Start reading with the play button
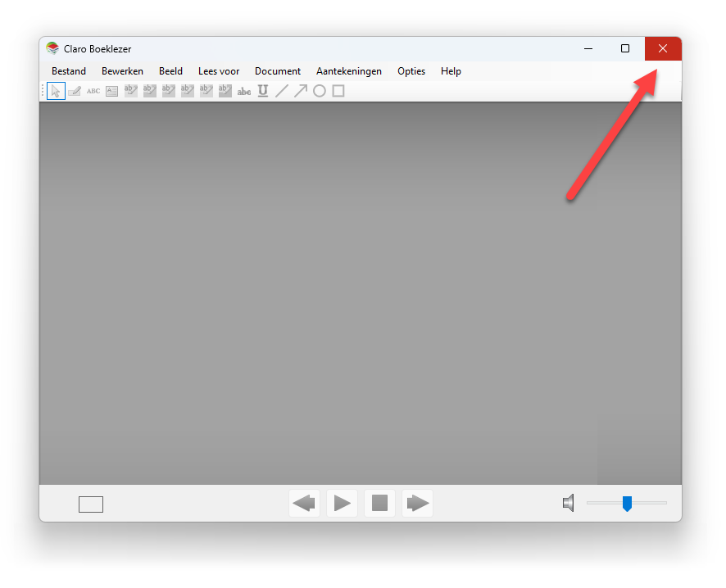The image size is (726, 588). (343, 503)
